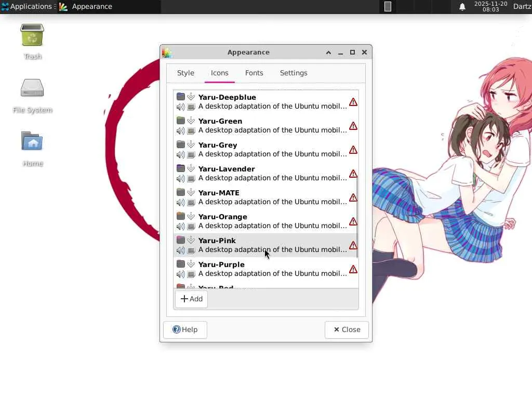
Task: Click the warning icon beside Yaru-MATE
Action: click(353, 197)
